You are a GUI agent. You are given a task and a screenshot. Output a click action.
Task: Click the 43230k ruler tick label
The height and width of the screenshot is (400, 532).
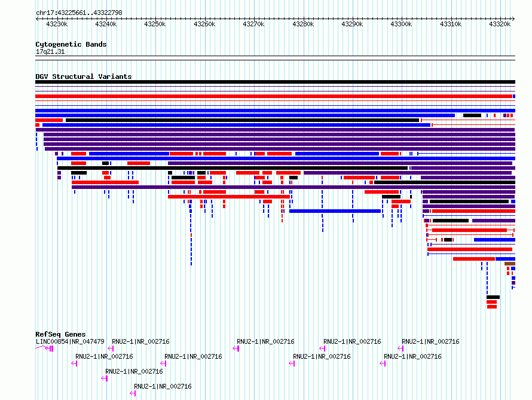(57, 24)
